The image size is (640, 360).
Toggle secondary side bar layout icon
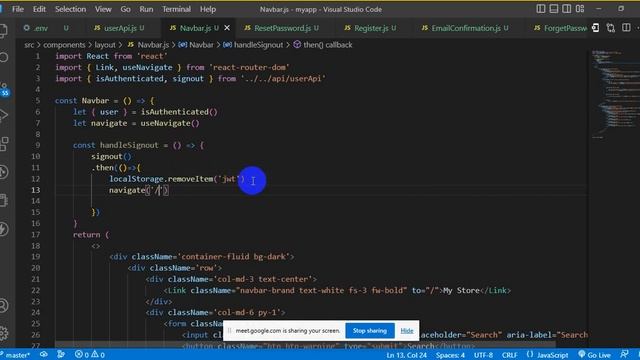(x=567, y=9)
